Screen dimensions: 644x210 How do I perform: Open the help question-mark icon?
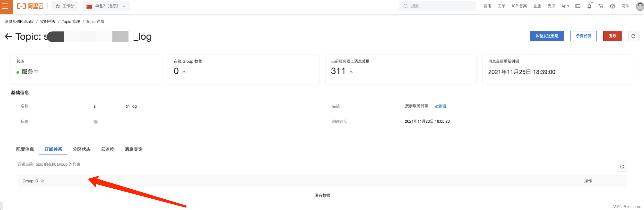(x=613, y=6)
